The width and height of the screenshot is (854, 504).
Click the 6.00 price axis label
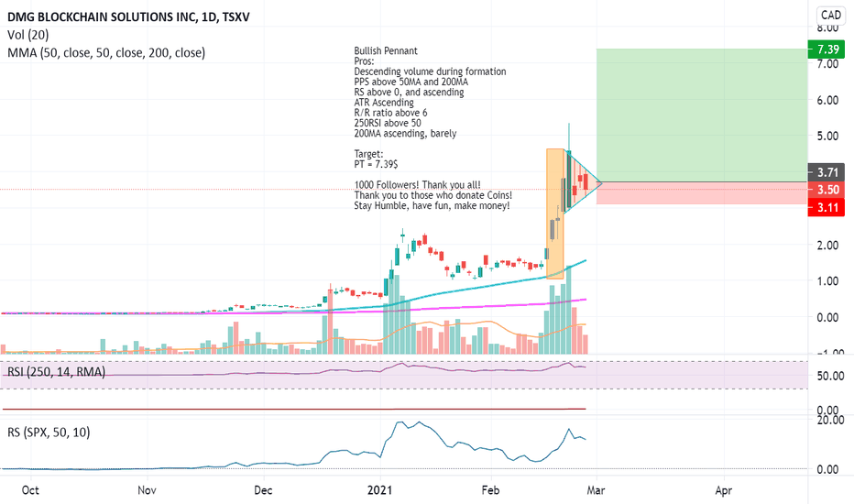coord(827,100)
